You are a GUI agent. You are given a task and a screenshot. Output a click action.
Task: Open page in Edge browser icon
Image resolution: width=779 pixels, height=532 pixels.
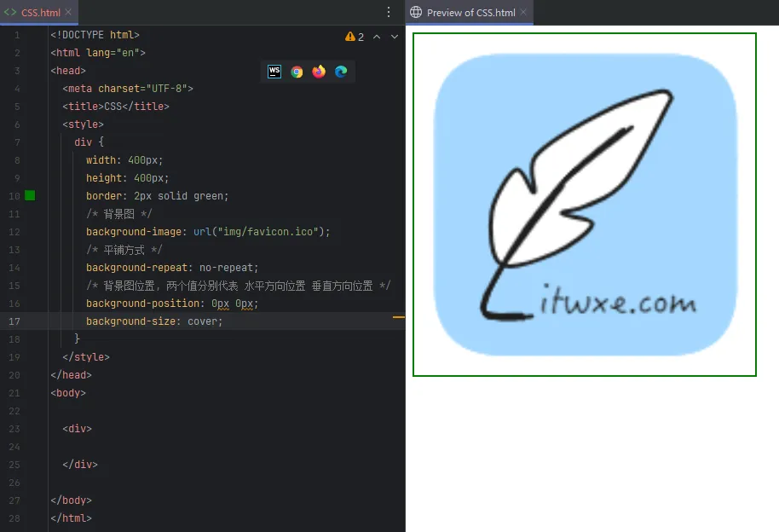click(x=341, y=72)
